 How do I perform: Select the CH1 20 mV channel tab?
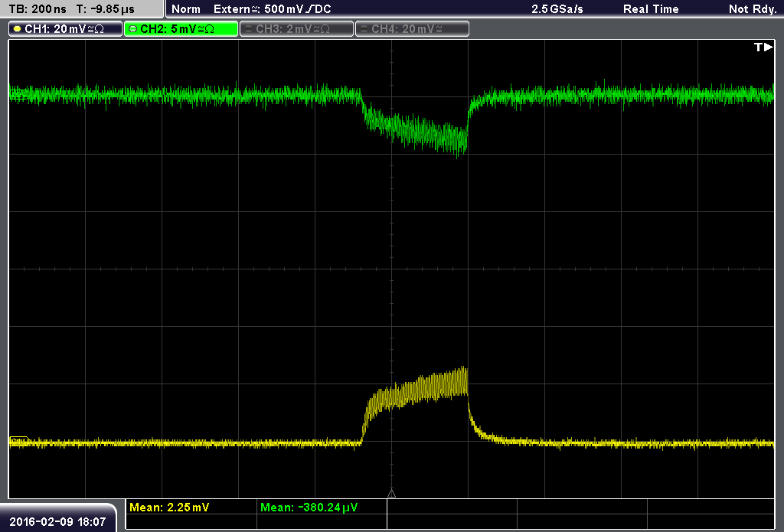click(66, 29)
